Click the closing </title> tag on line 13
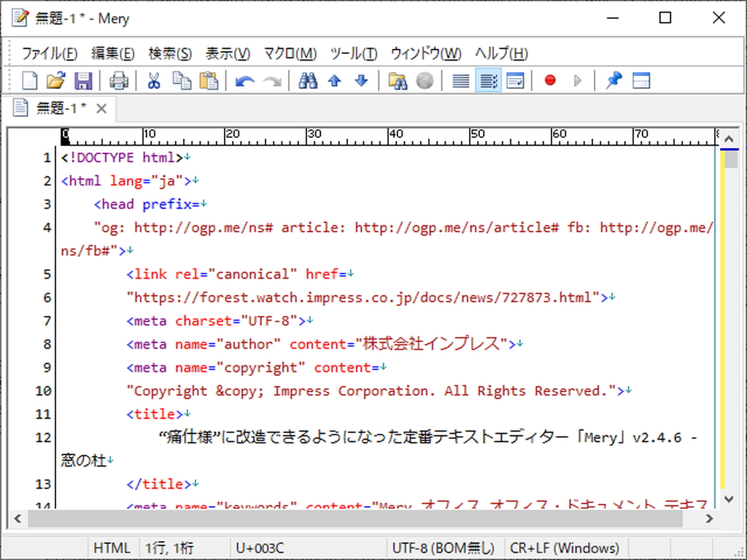This screenshot has height=560, width=747. (x=158, y=484)
